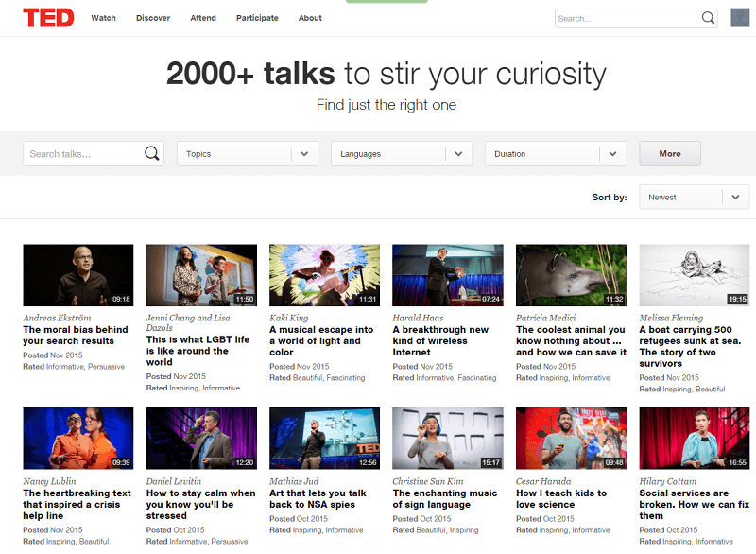Open Daniel Levitin talk thumbnail
756x554 pixels.
(201, 439)
